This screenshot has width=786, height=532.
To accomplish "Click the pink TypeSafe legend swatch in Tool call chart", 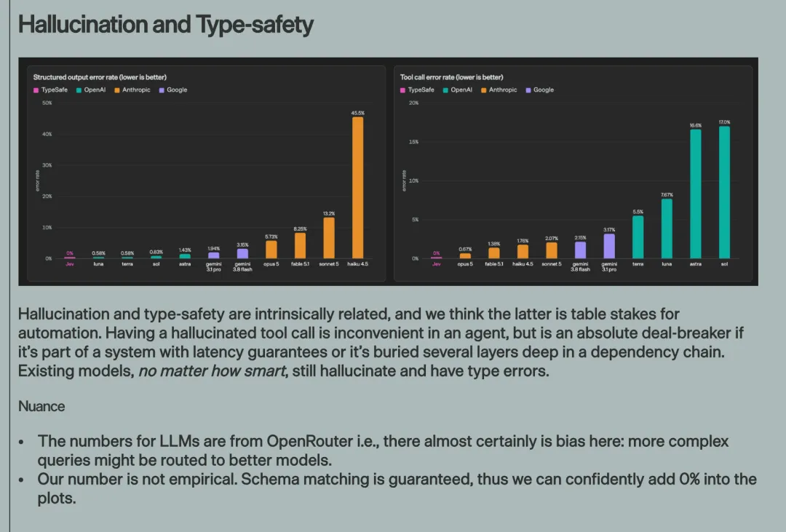I will click(x=402, y=90).
